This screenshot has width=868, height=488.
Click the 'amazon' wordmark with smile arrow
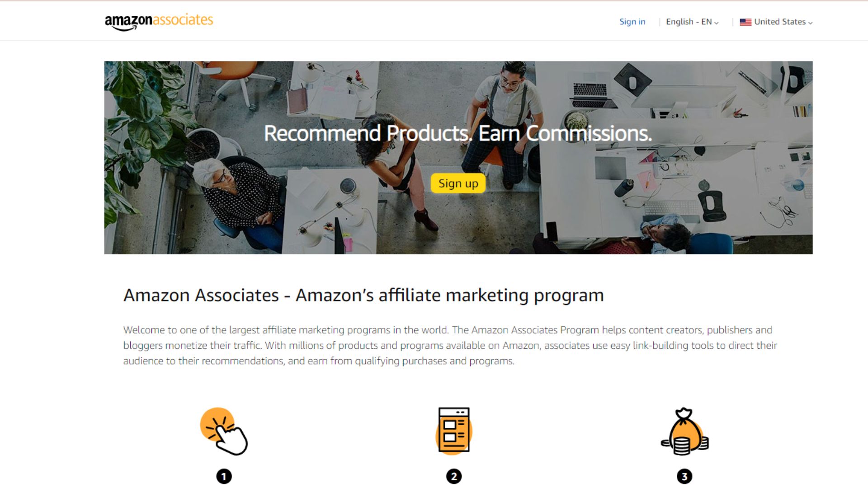pos(128,22)
